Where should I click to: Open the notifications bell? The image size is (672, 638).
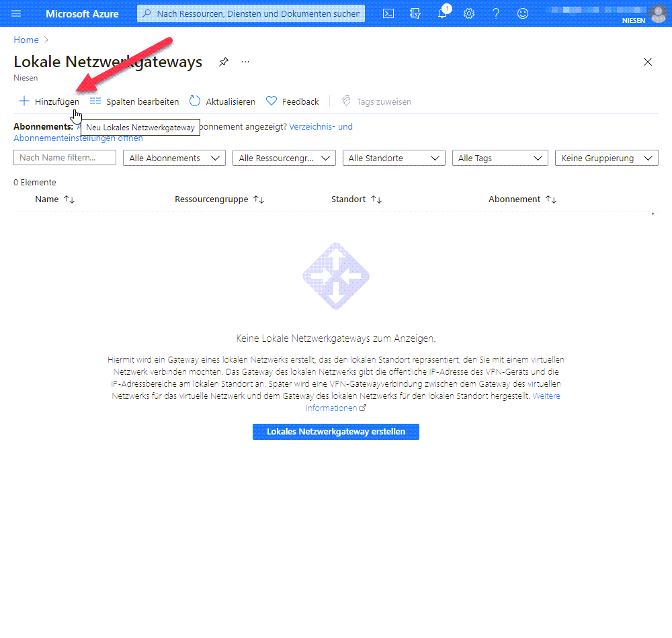[x=442, y=13]
